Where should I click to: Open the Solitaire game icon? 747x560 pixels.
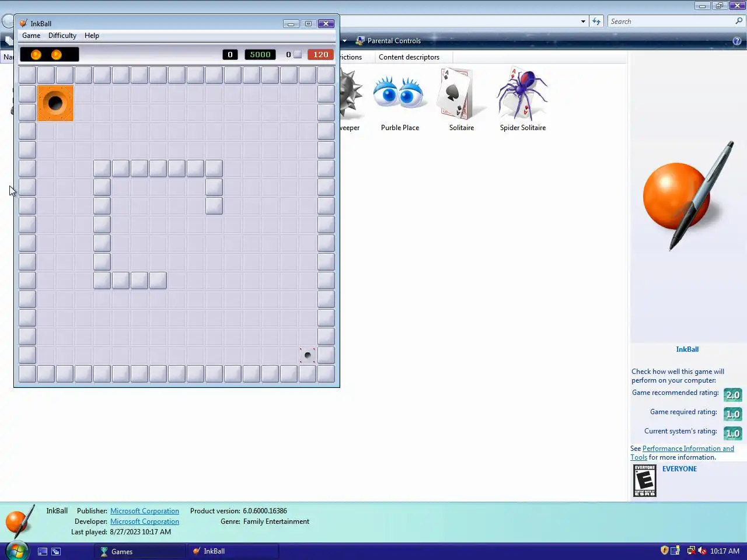462,99
